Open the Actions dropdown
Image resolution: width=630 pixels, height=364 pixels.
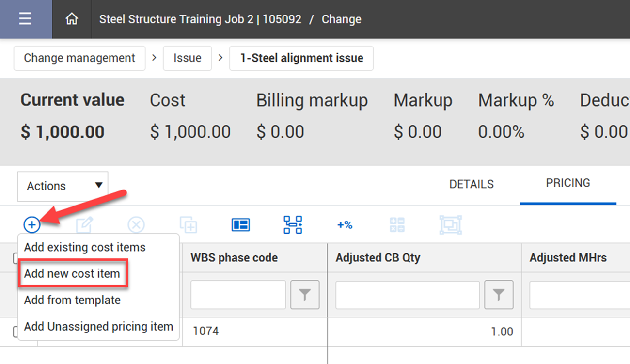point(63,186)
